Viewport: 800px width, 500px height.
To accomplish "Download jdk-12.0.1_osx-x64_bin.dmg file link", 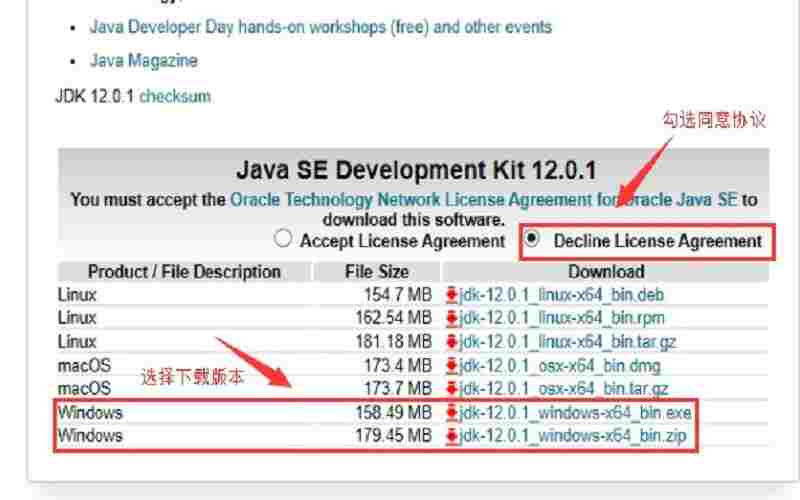I will click(x=560, y=365).
